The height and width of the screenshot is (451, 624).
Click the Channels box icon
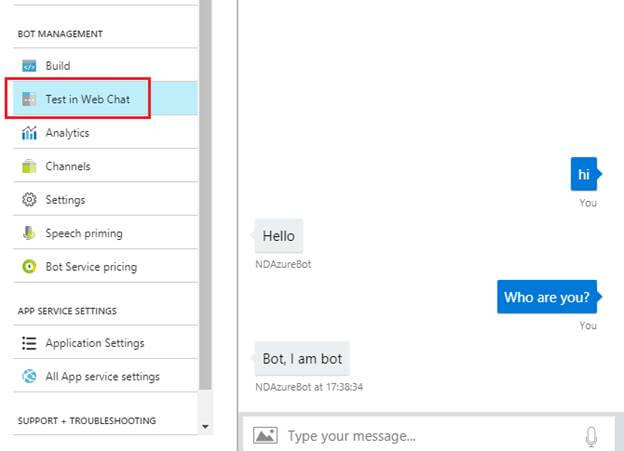(x=29, y=166)
